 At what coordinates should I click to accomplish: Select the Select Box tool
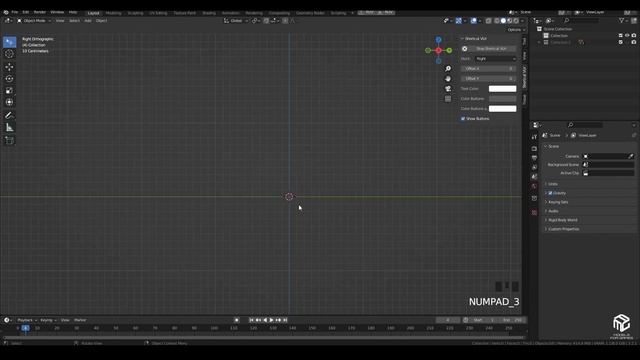tap(9, 42)
